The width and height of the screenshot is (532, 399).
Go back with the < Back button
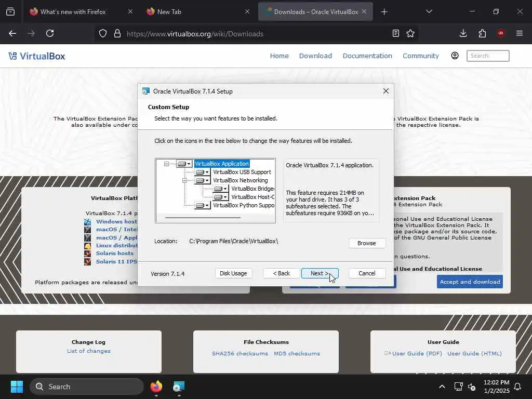[x=282, y=273]
